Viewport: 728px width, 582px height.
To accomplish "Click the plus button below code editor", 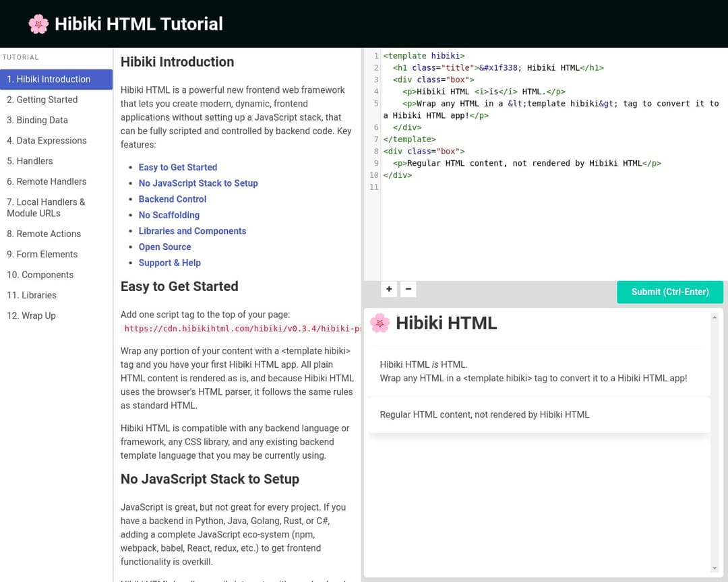I will pos(389,289).
